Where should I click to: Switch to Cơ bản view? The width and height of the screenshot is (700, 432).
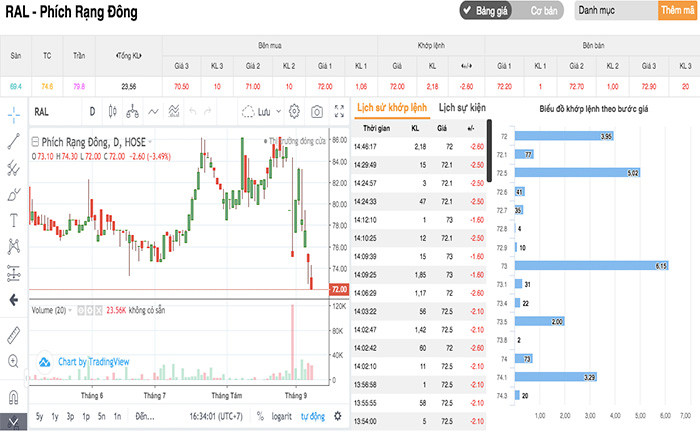[543, 11]
